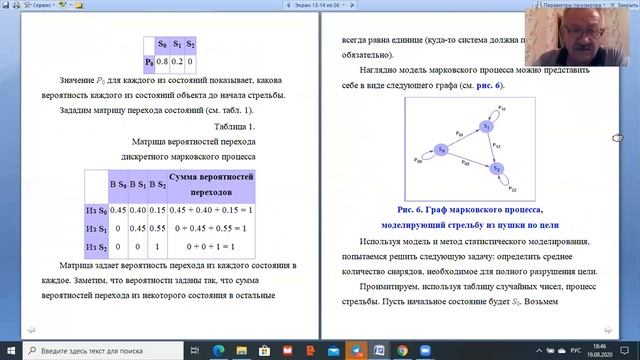Open the Windows notification center
The height and width of the screenshot is (360, 640).
click(x=624, y=351)
